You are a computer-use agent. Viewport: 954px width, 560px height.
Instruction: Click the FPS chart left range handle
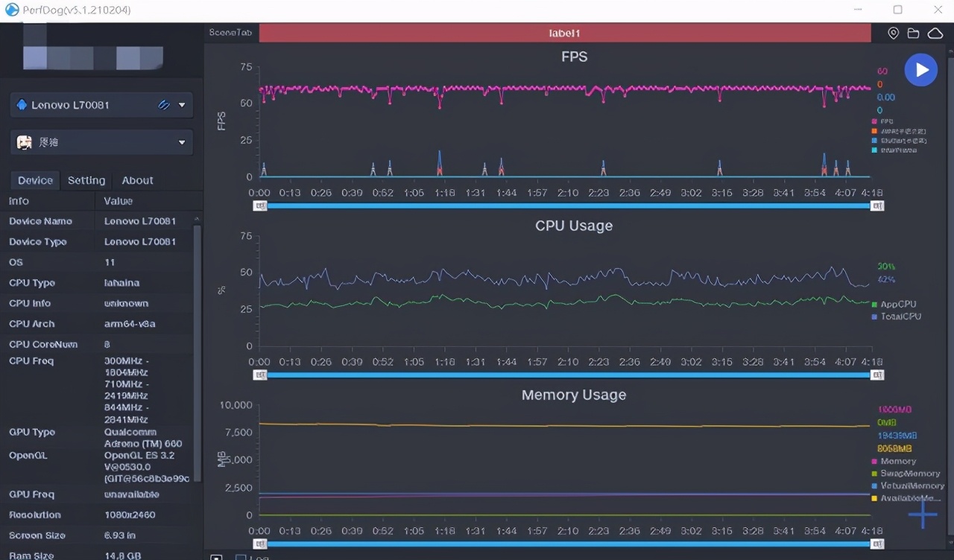tap(260, 206)
